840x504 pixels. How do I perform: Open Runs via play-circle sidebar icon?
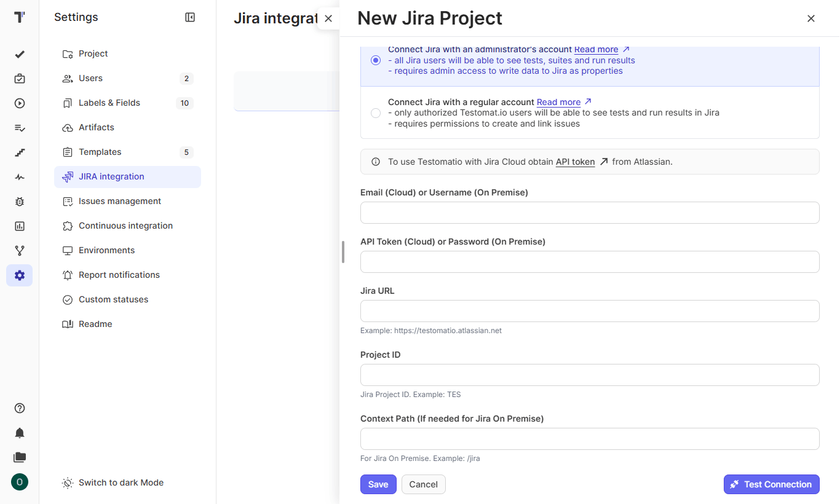point(20,103)
